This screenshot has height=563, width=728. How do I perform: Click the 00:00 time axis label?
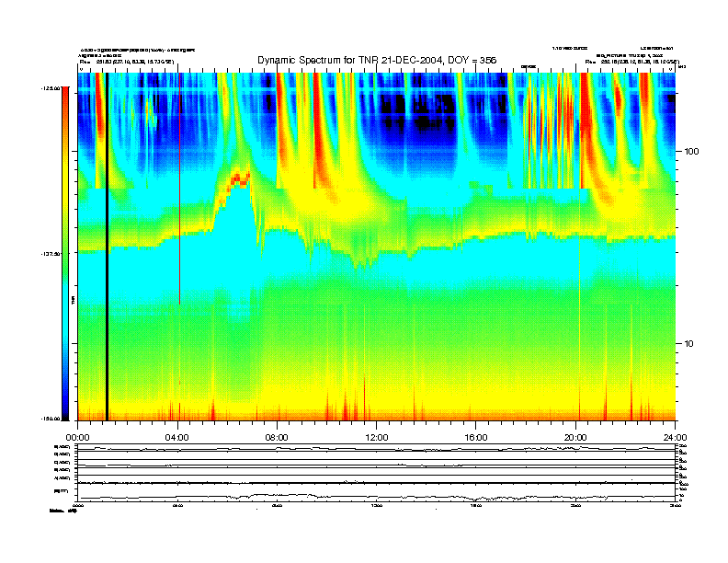click(77, 438)
